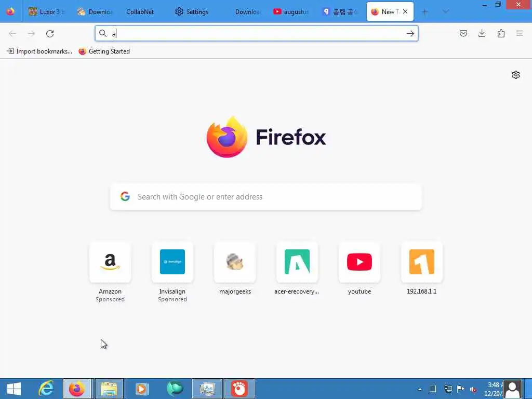Open the augustus YouTube tab

pyautogui.click(x=291, y=11)
